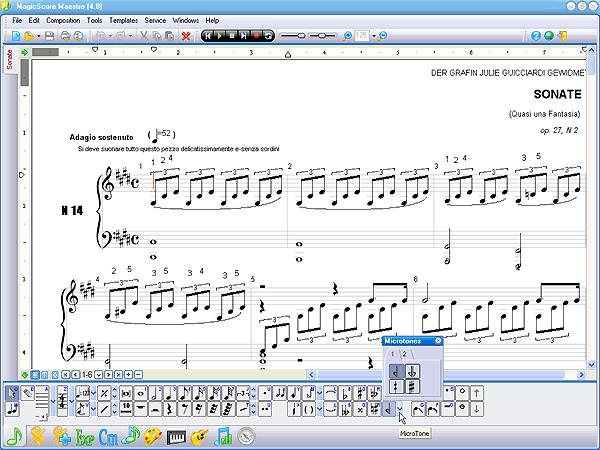Screen dimensions: 600x450
Task: Open the Help menu
Action: (x=212, y=20)
